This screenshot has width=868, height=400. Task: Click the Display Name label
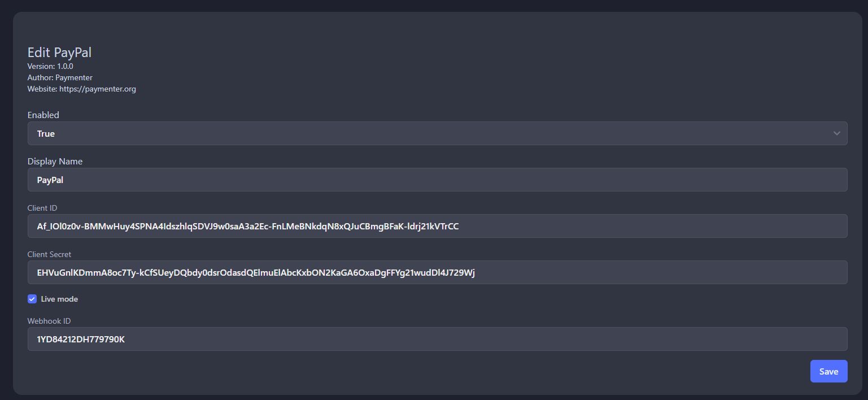(55, 161)
